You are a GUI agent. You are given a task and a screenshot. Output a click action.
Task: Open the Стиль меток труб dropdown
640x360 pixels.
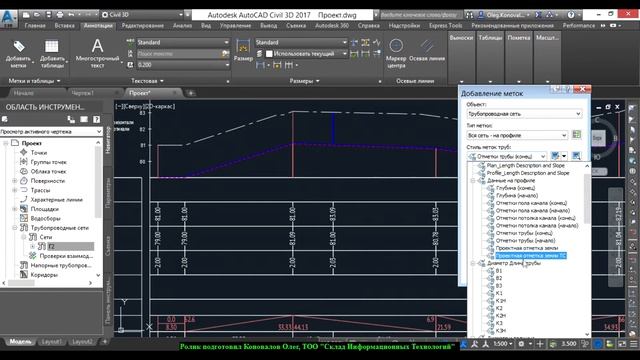507,156
